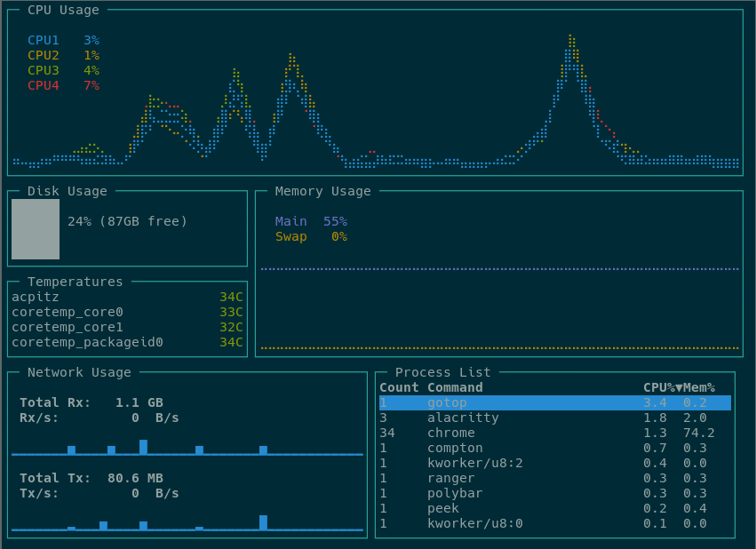Click the Main memory 55% label
This screenshot has width=756, height=549.
(311, 221)
